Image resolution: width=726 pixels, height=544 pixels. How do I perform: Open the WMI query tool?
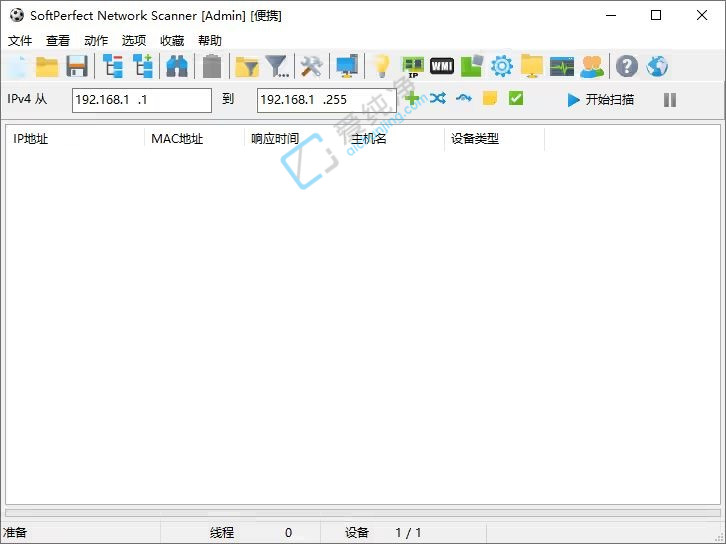(442, 66)
